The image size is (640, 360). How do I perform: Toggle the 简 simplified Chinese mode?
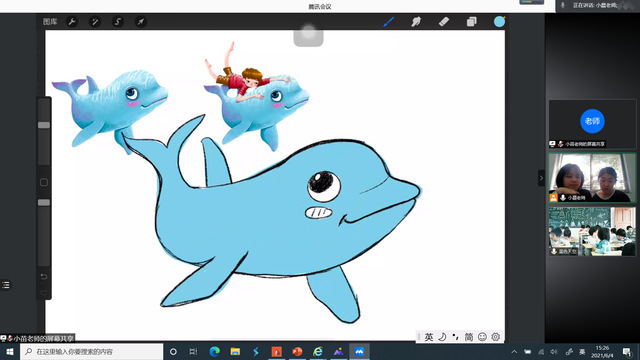tap(469, 337)
